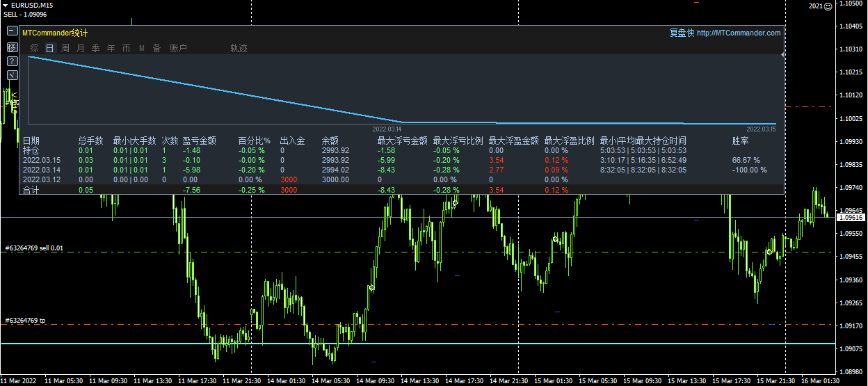
Task: Open the 月 monthly statistics tab
Action: (80, 48)
